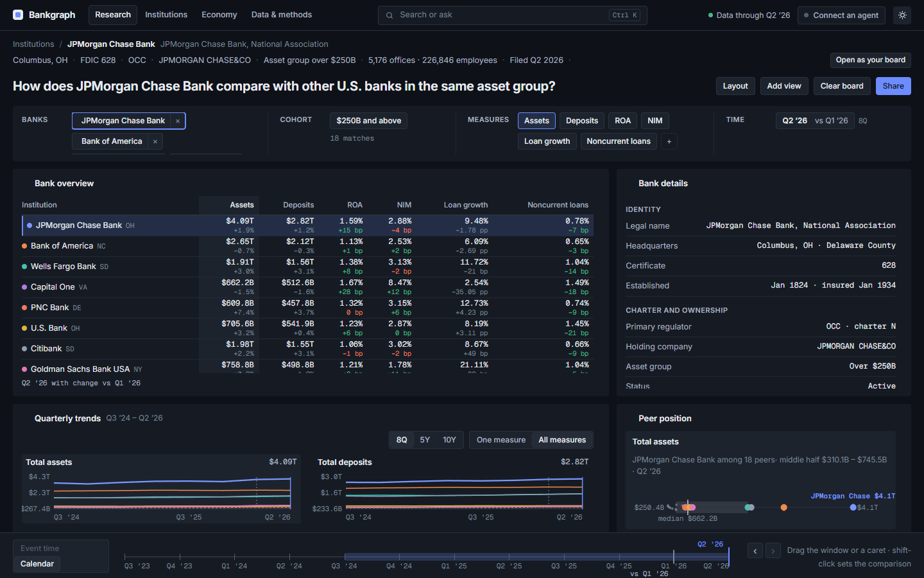The height and width of the screenshot is (578, 924).
Task: Click the highlighted timeline window band
Action: [536, 557]
